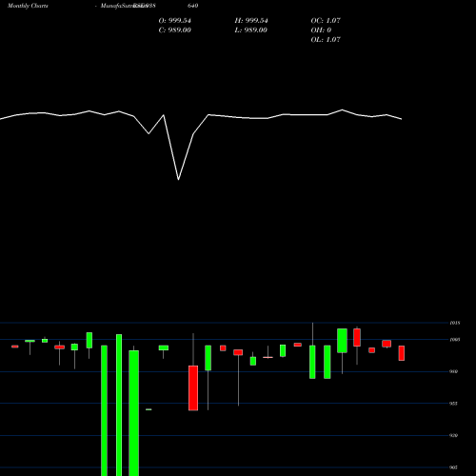Click the '955' price axis label

tap(454, 404)
